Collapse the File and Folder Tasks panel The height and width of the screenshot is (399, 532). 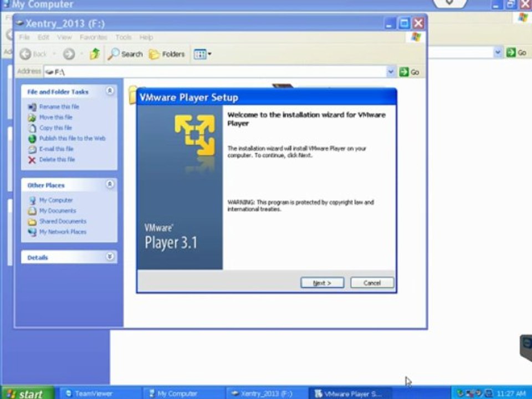tap(110, 91)
